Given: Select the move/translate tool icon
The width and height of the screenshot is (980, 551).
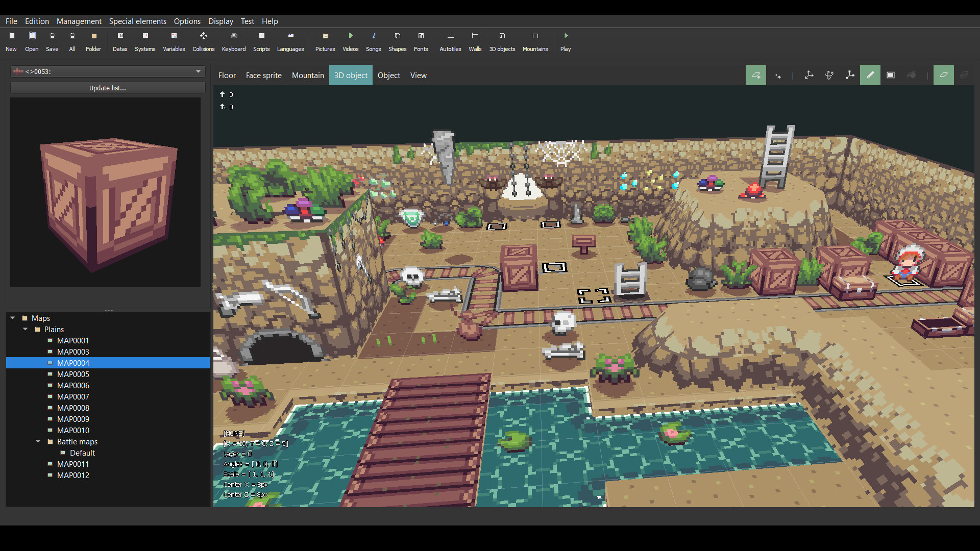Looking at the screenshot, I should [x=808, y=74].
